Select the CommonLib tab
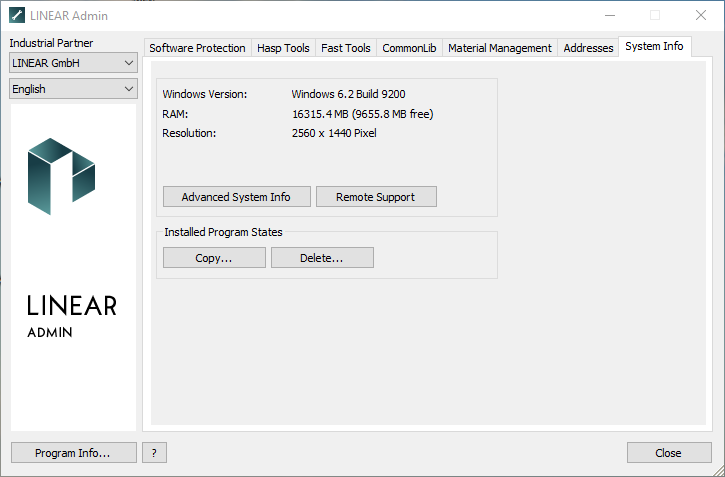This screenshot has width=725, height=477. pos(409,48)
